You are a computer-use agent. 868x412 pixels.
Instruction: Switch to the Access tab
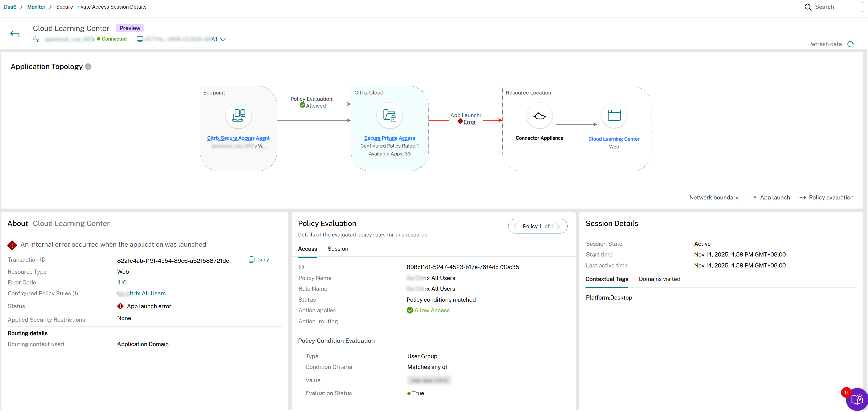[x=307, y=249]
